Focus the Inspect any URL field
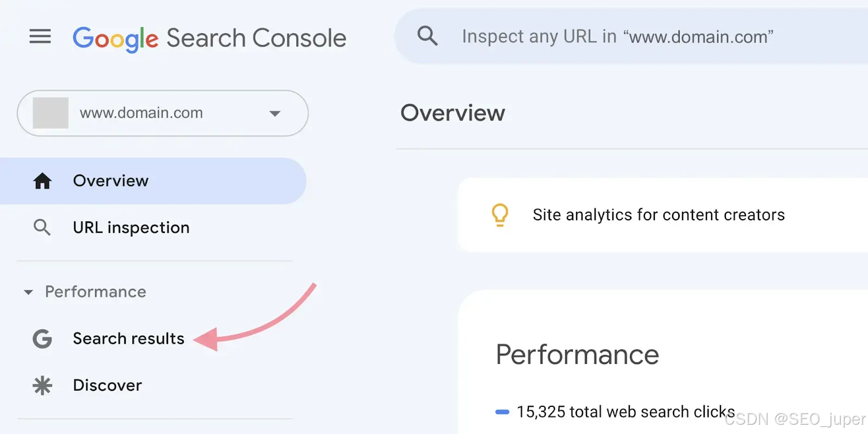868x434 pixels. 632,36
